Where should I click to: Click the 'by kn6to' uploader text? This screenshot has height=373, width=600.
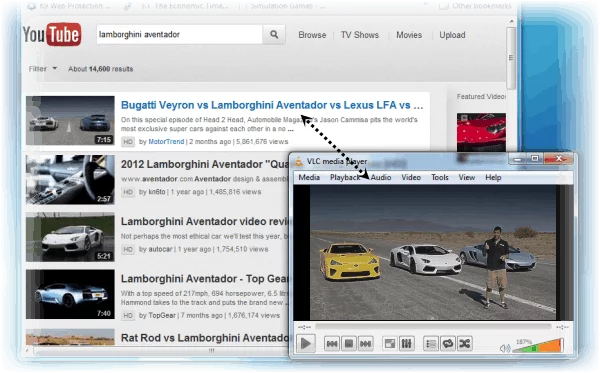pos(152,192)
